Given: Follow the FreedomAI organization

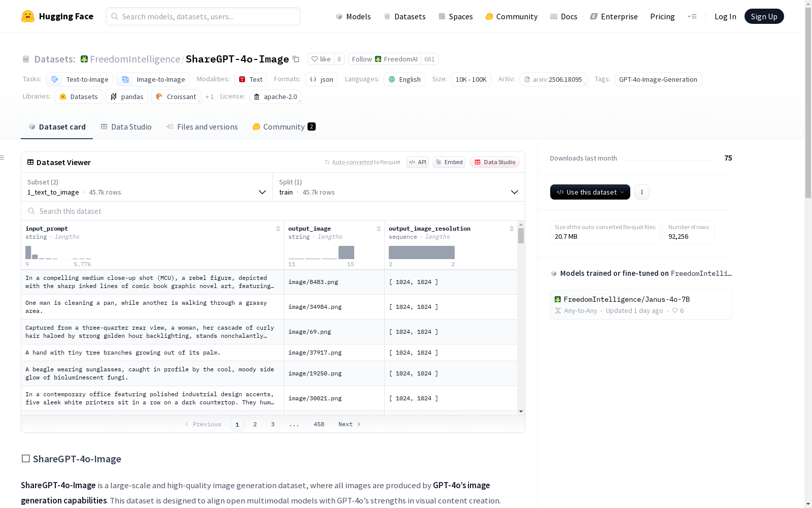Looking at the screenshot, I should coord(386,59).
